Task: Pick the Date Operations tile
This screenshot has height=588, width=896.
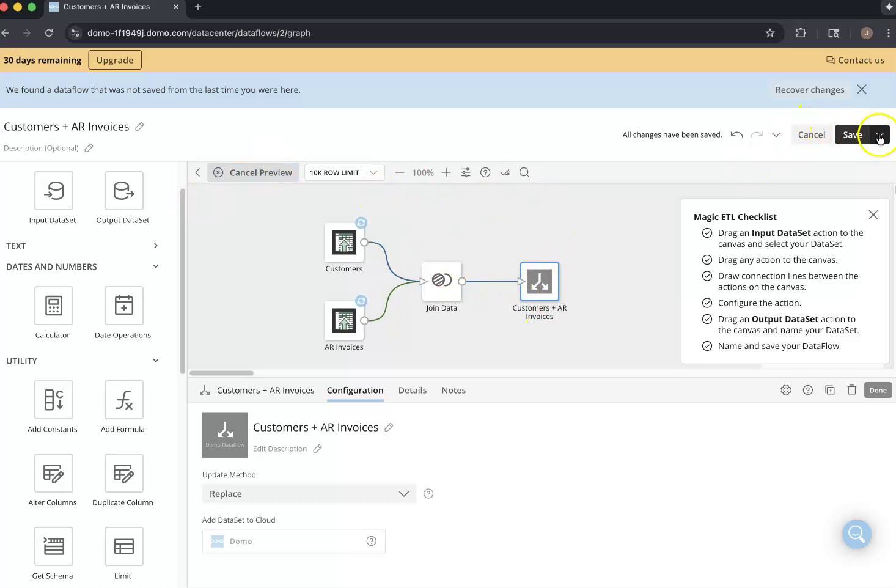Action: pos(123,306)
